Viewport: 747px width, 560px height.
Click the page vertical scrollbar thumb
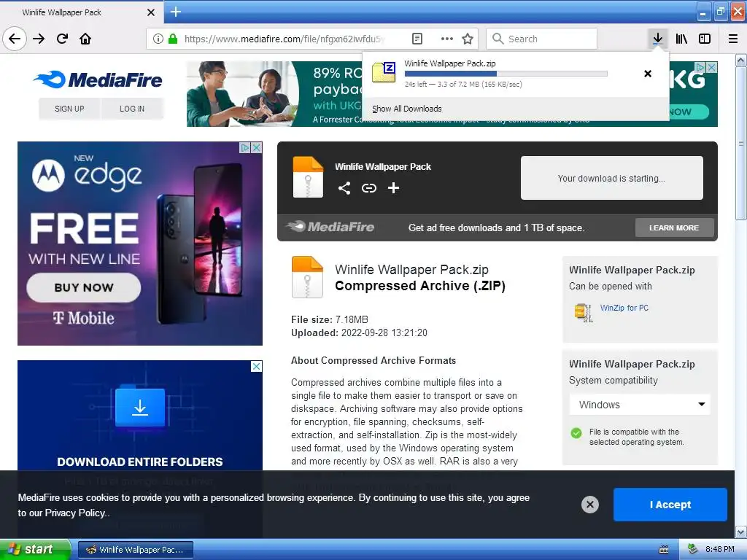point(740,143)
